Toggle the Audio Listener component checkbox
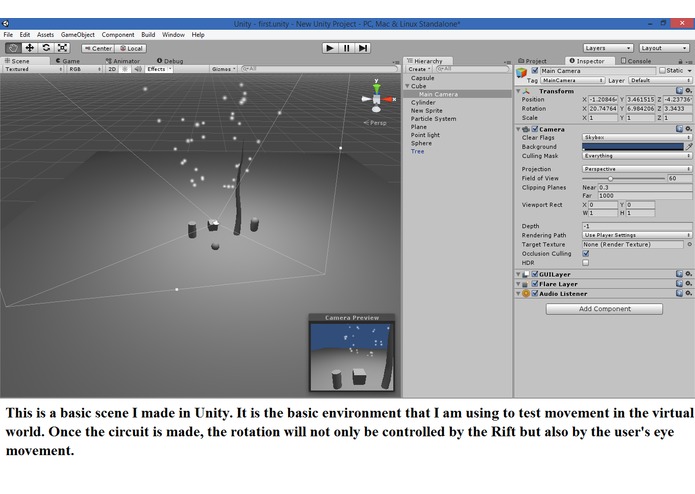695x494 pixels. [535, 294]
